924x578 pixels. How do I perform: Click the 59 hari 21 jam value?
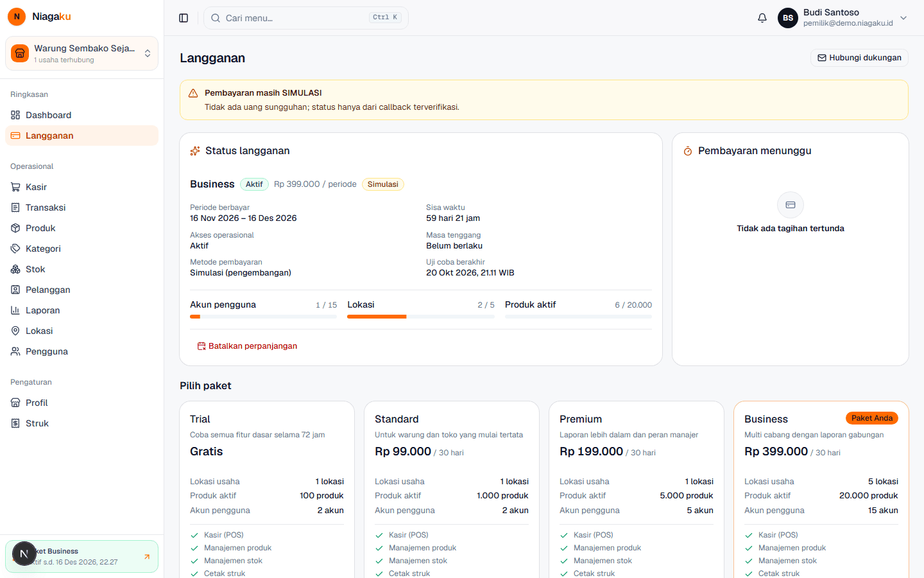click(x=453, y=218)
